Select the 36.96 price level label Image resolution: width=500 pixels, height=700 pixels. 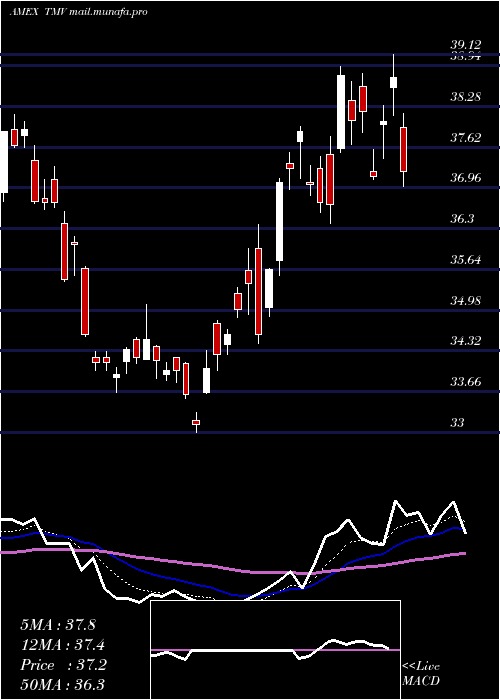coord(466,178)
